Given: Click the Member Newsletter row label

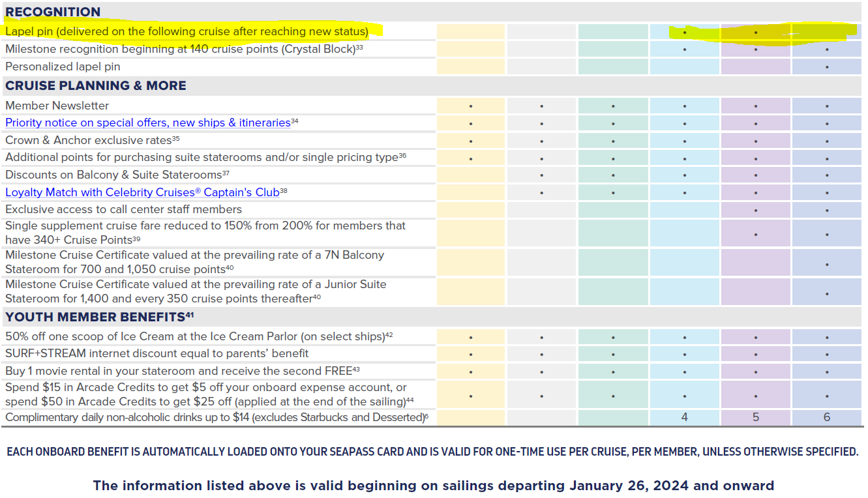Looking at the screenshot, I should [57, 106].
